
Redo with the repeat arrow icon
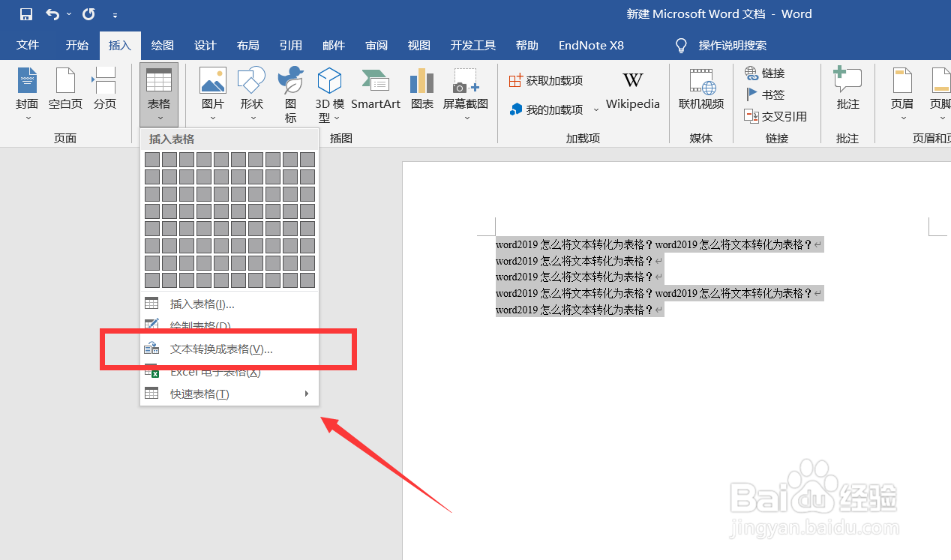point(88,13)
